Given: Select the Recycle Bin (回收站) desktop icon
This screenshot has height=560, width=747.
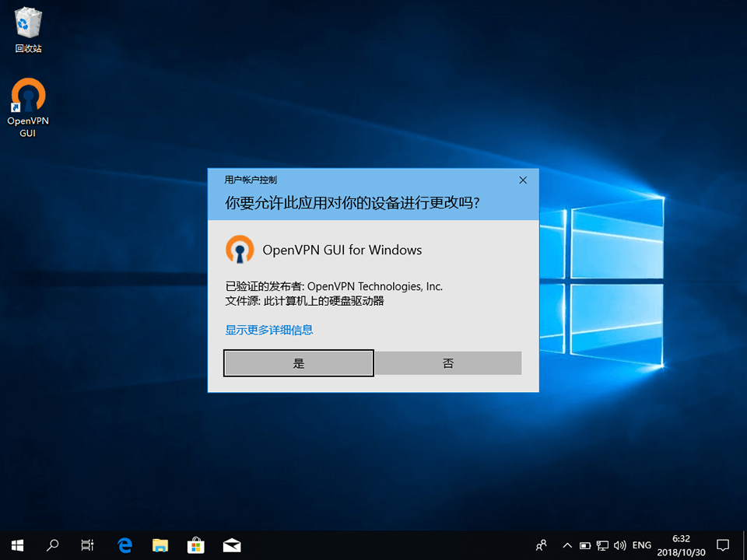Looking at the screenshot, I should click(28, 30).
